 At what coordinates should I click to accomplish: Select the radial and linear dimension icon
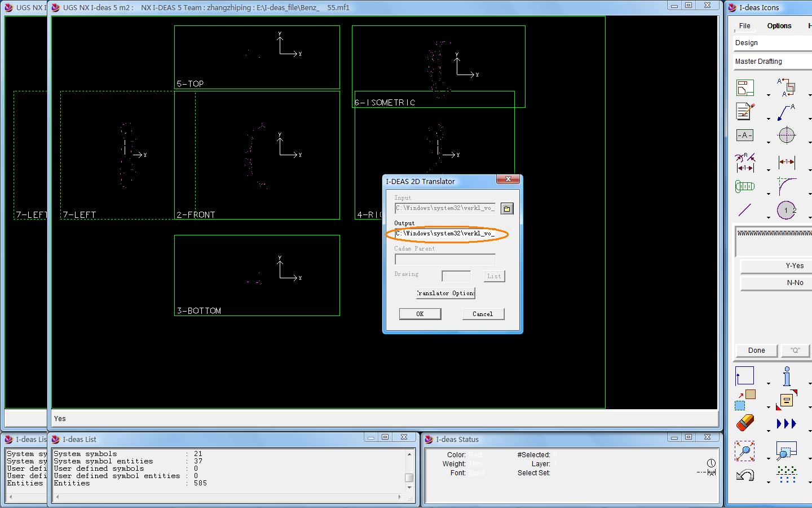point(745,163)
